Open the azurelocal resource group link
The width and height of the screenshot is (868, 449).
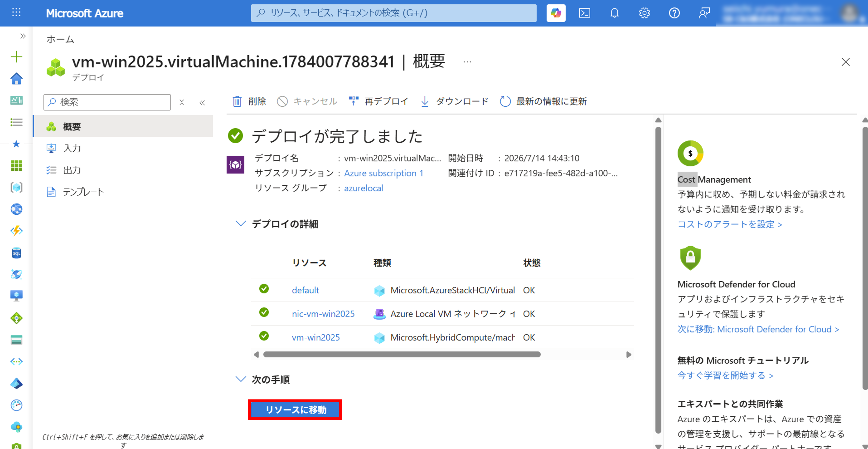(x=364, y=188)
